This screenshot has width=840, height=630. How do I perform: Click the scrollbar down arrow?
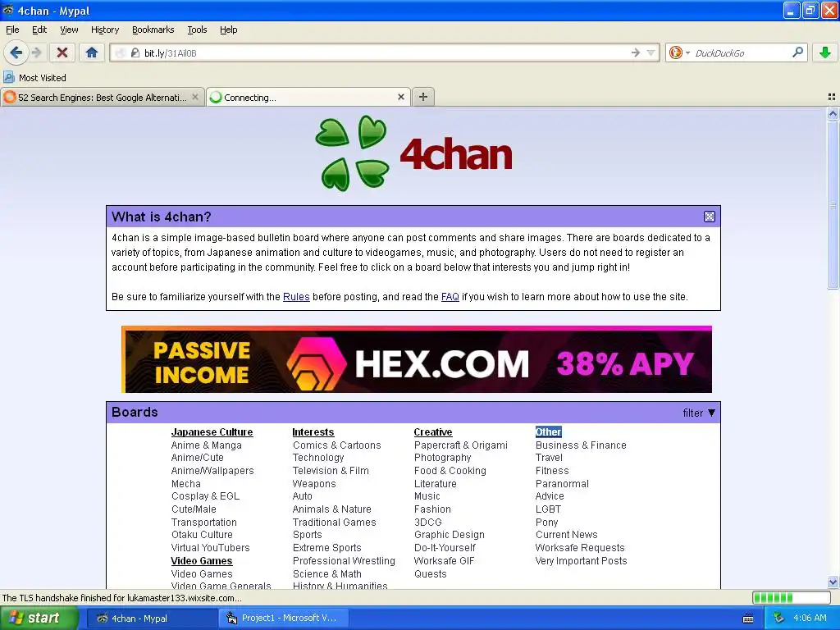(x=833, y=582)
